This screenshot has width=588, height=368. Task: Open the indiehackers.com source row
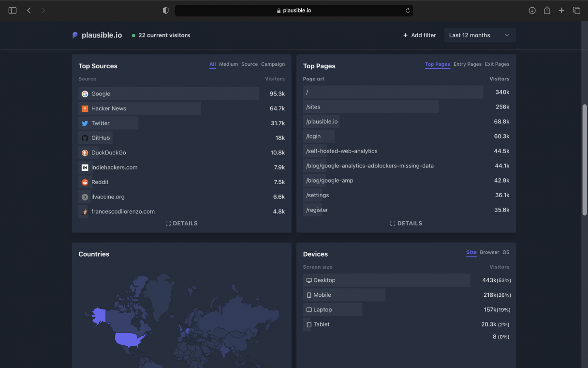(182, 168)
